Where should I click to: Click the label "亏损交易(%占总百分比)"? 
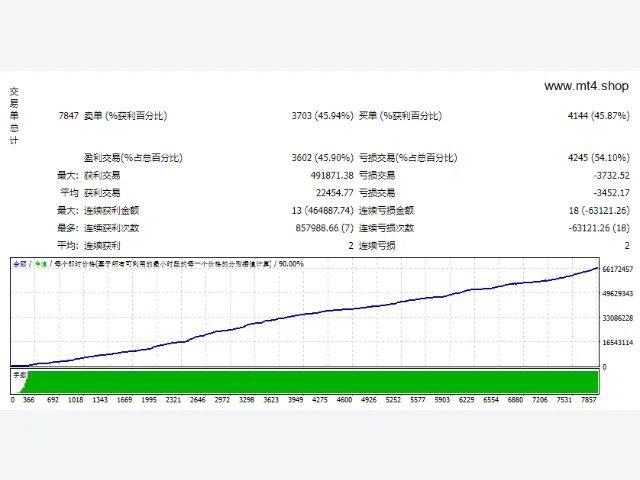tap(408, 158)
